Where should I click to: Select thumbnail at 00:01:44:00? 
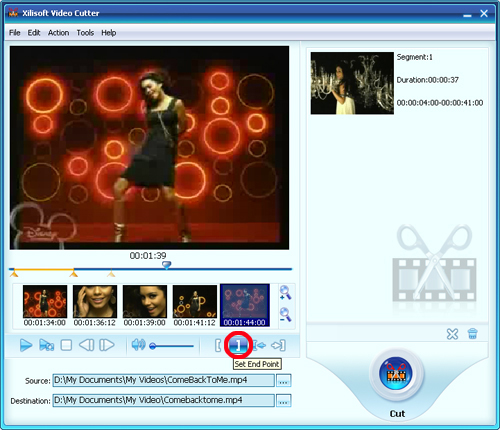click(x=245, y=305)
